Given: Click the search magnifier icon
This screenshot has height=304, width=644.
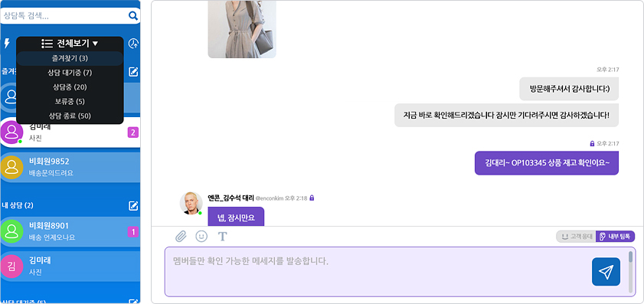Looking at the screenshot, I should tap(133, 16).
